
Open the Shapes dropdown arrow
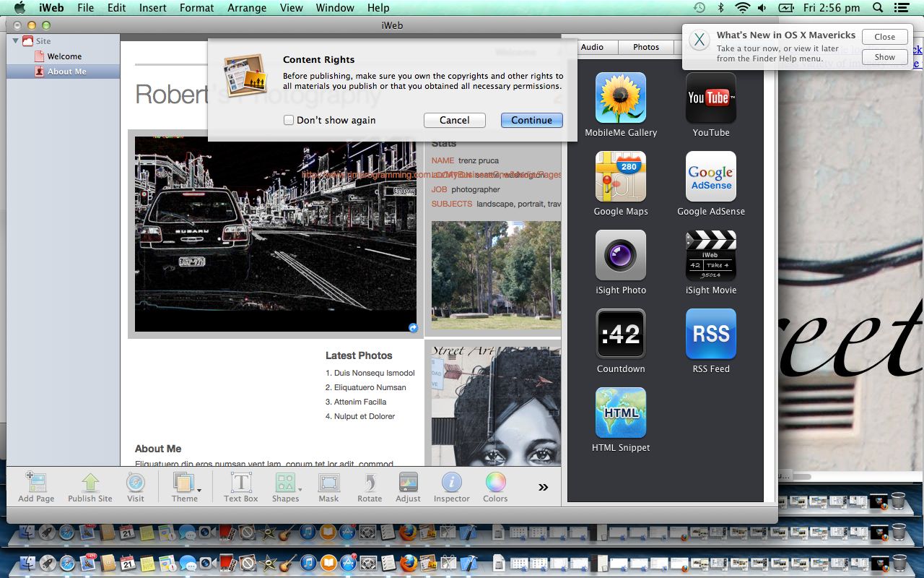tap(300, 490)
